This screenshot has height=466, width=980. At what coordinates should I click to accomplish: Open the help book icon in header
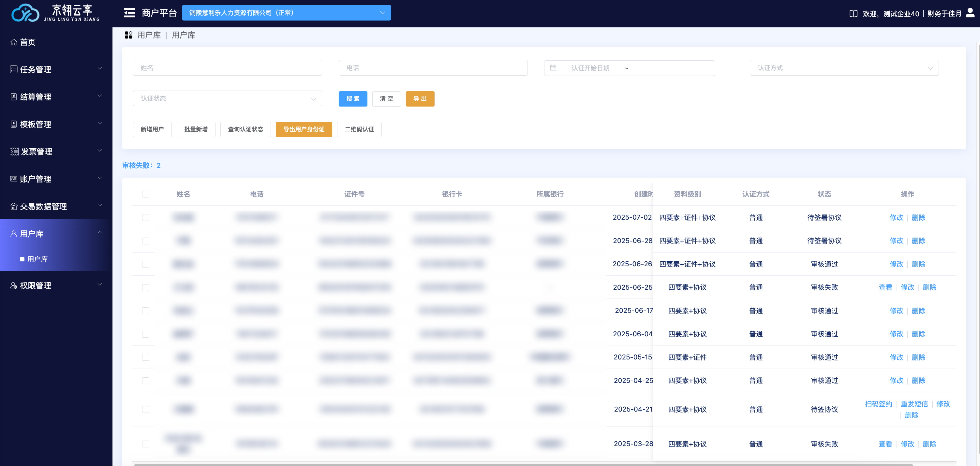(x=853, y=14)
